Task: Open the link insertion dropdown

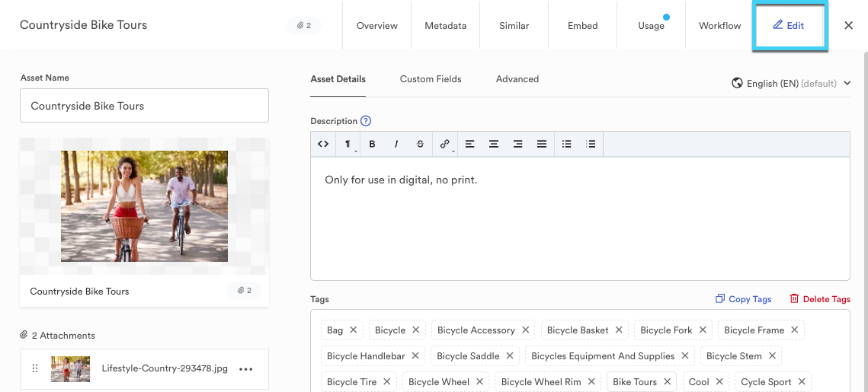Action: 445,144
